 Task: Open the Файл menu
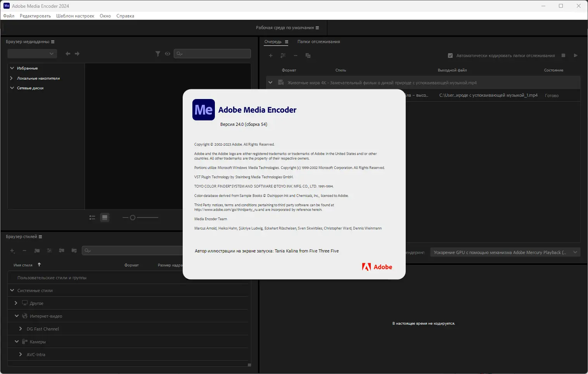tap(9, 16)
